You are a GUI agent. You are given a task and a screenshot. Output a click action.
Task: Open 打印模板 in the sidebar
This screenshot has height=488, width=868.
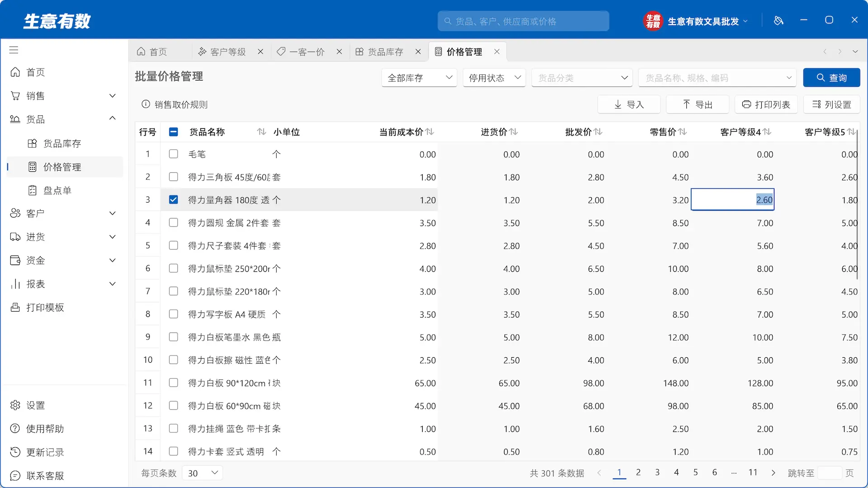[37, 308]
